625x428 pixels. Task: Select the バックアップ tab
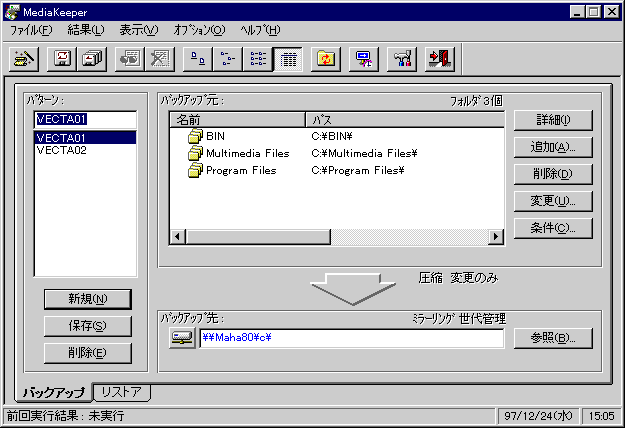(54, 393)
